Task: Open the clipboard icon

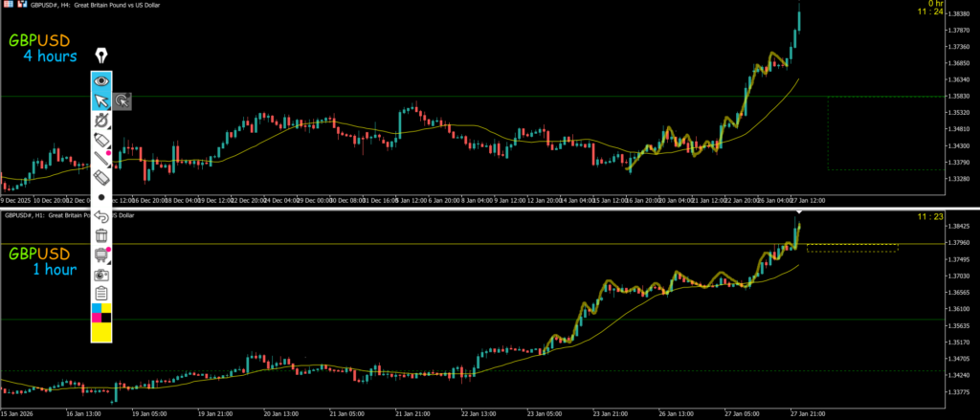Action: tap(101, 293)
